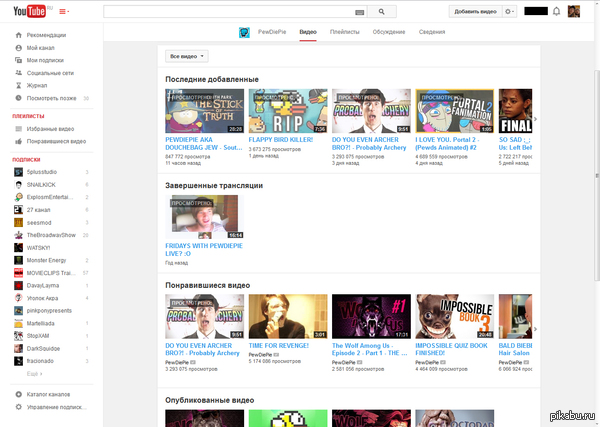Open the seesmod subscription
Image resolution: width=600 pixels, height=427 pixels.
click(x=39, y=222)
